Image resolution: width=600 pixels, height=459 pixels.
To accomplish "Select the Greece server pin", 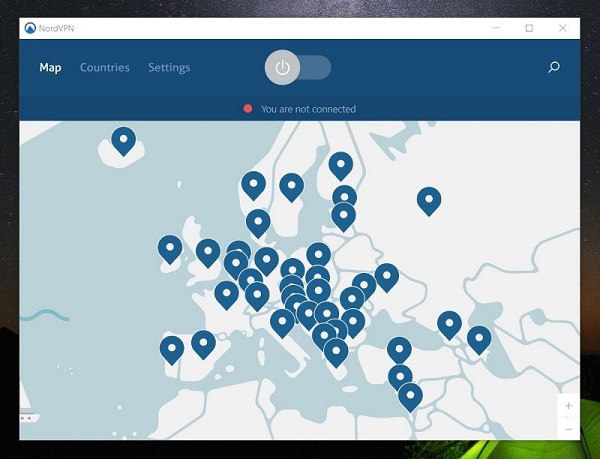I will pyautogui.click(x=336, y=352).
